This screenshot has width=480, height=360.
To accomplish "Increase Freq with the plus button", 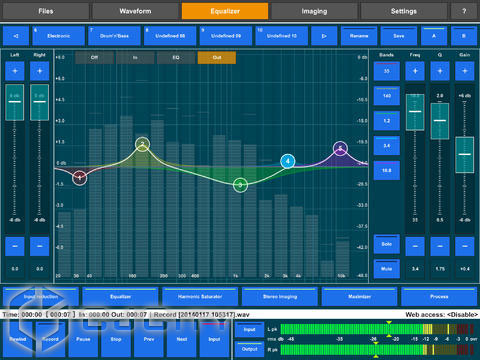I will tap(415, 71).
